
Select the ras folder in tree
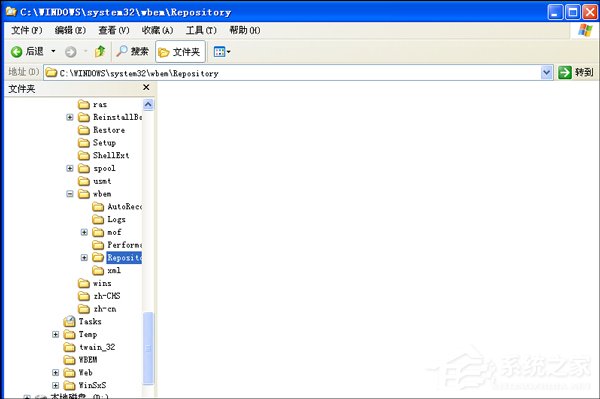coord(93,104)
